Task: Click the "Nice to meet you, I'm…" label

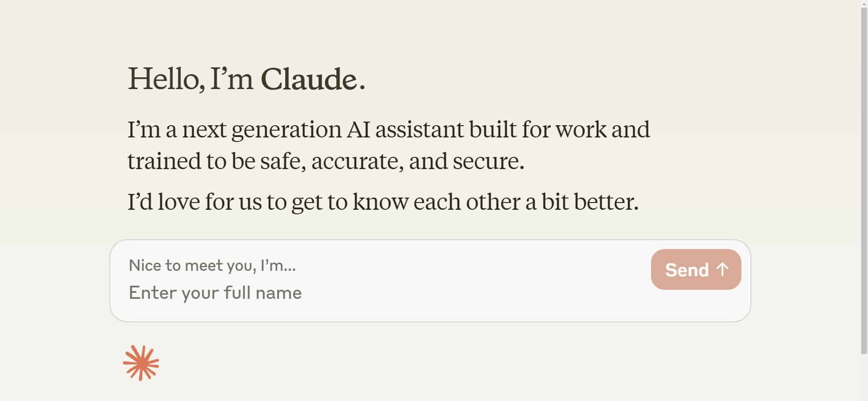Action: click(x=212, y=265)
